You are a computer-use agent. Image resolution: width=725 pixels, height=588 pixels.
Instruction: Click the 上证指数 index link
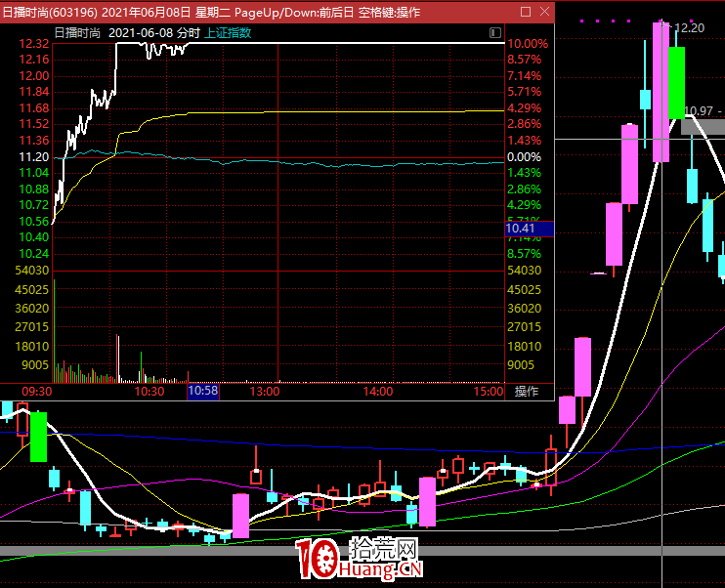[228, 33]
